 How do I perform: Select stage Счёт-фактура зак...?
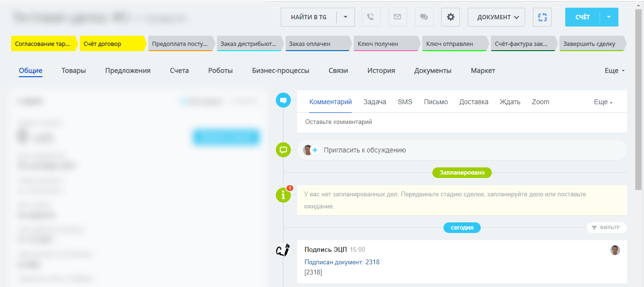(525, 43)
